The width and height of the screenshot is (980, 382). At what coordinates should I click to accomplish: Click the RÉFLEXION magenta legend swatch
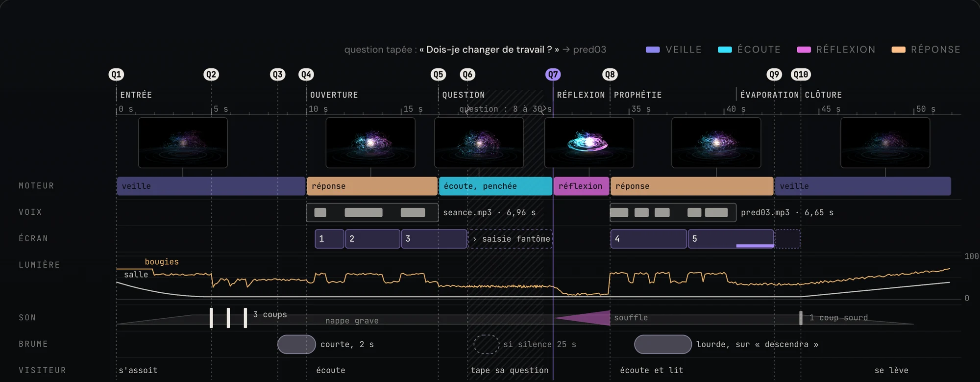coord(804,50)
